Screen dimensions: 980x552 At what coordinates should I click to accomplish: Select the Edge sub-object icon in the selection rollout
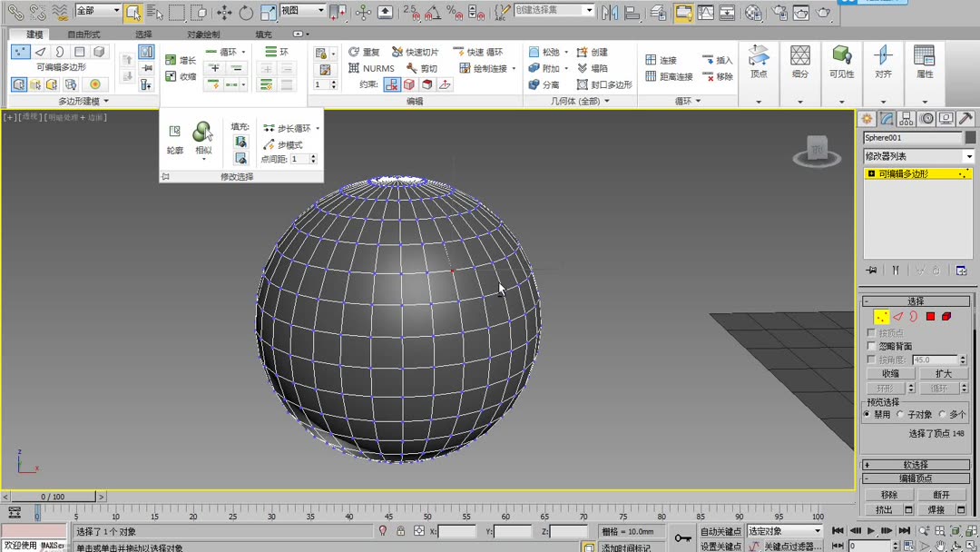click(x=897, y=317)
